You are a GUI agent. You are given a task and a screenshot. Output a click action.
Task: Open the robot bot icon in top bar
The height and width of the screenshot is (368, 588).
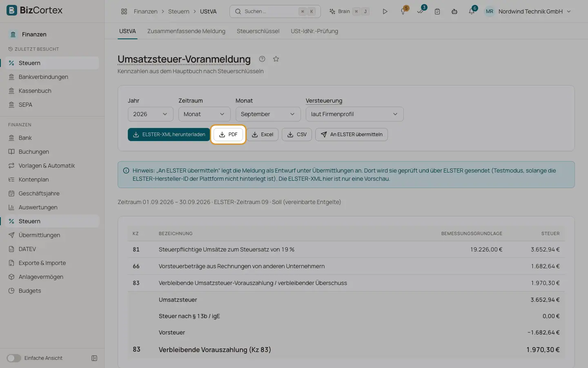click(454, 11)
